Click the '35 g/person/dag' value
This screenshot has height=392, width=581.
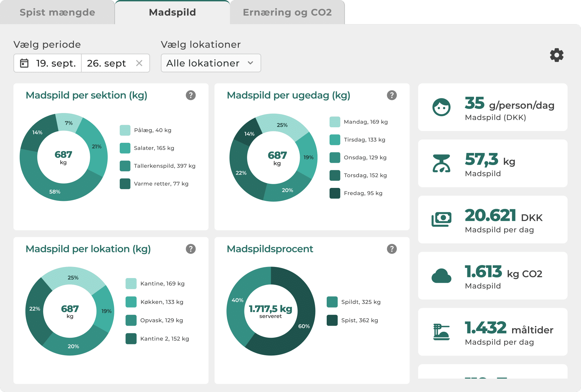509,103
